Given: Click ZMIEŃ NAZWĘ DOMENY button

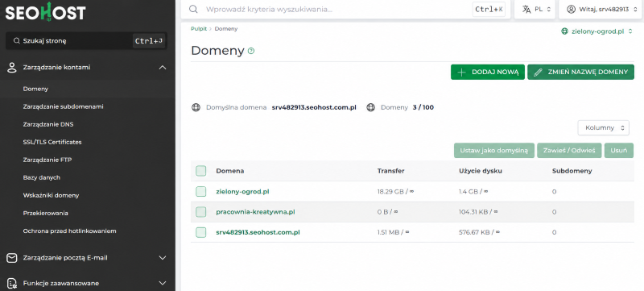Looking at the screenshot, I should (580, 72).
